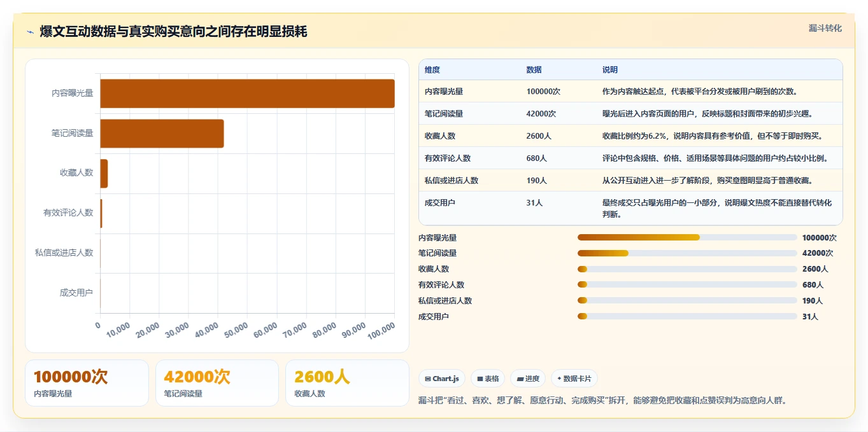This screenshot has width=868, height=432.
Task: Click the description starting 最终成交只占曝光用户
Action: coord(717,209)
